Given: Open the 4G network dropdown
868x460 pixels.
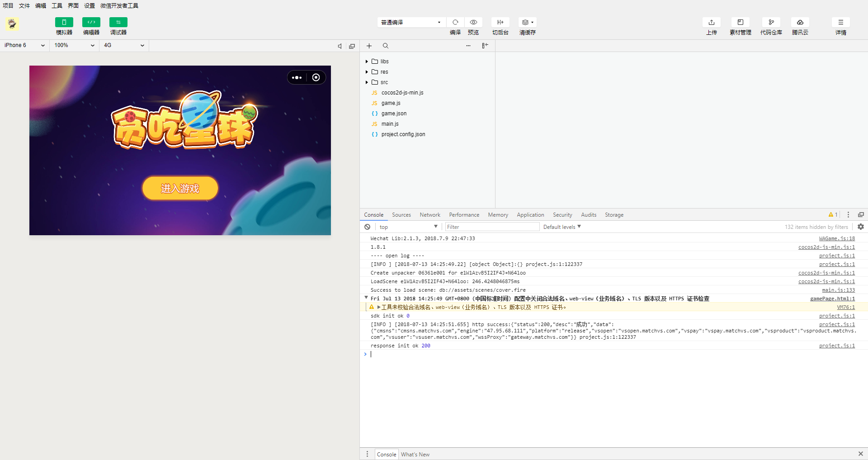Looking at the screenshot, I should (124, 45).
